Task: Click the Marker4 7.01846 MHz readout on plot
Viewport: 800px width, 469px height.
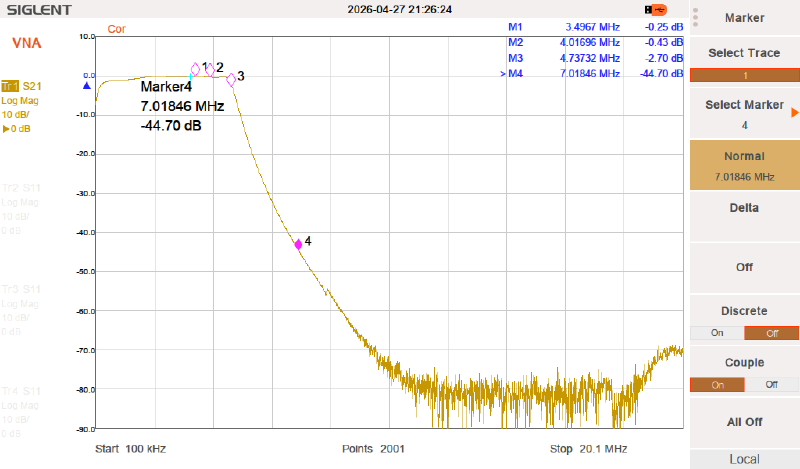Action: coord(182,96)
